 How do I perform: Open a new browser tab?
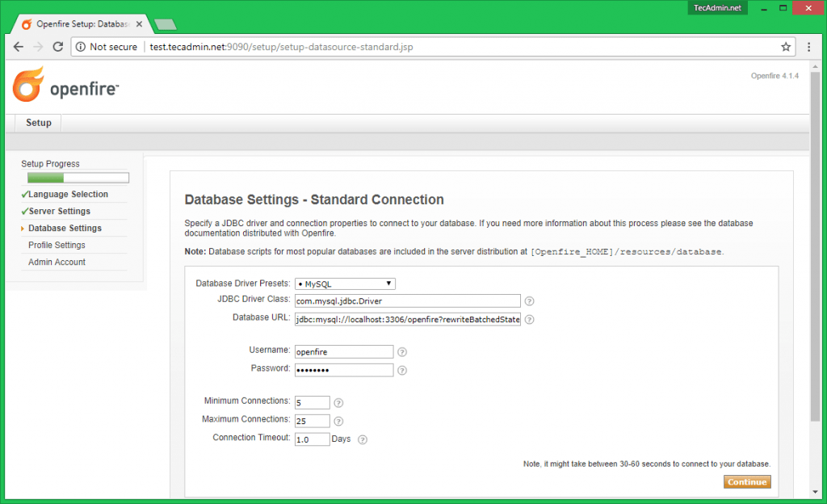[x=166, y=24]
